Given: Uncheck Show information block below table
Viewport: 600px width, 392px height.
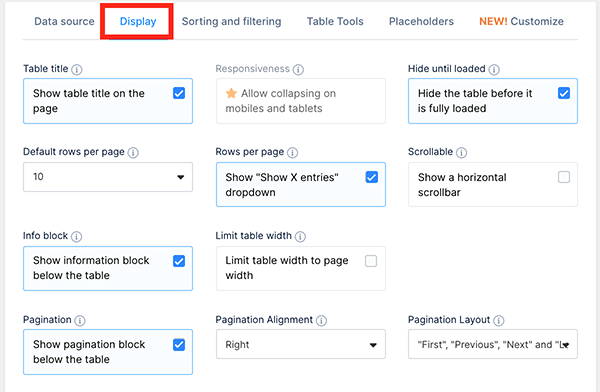Looking at the screenshot, I should click(179, 261).
